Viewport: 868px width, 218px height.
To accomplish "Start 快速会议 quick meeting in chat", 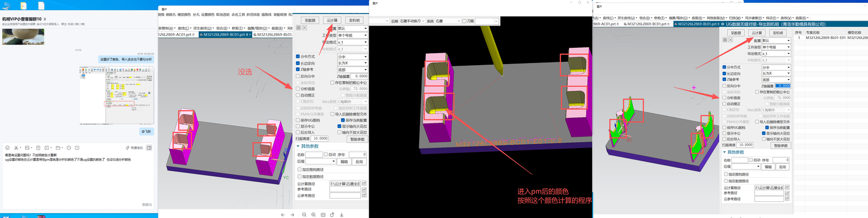I will coord(135,148).
